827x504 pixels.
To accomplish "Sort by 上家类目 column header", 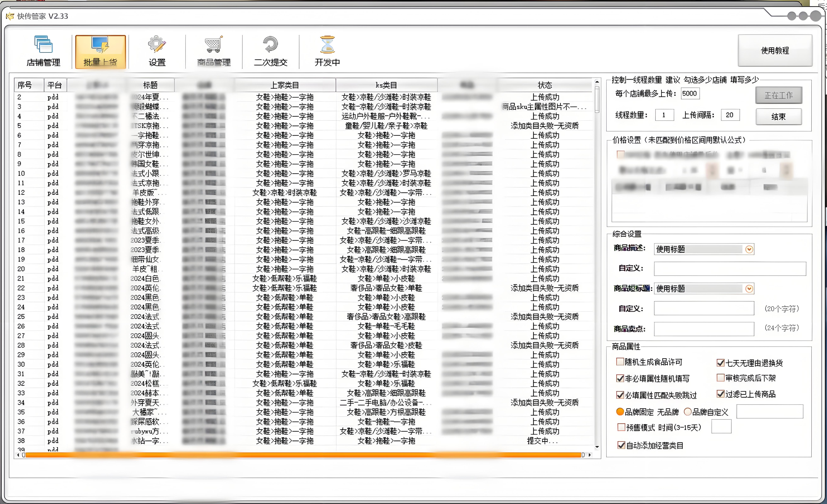I will 285,85.
